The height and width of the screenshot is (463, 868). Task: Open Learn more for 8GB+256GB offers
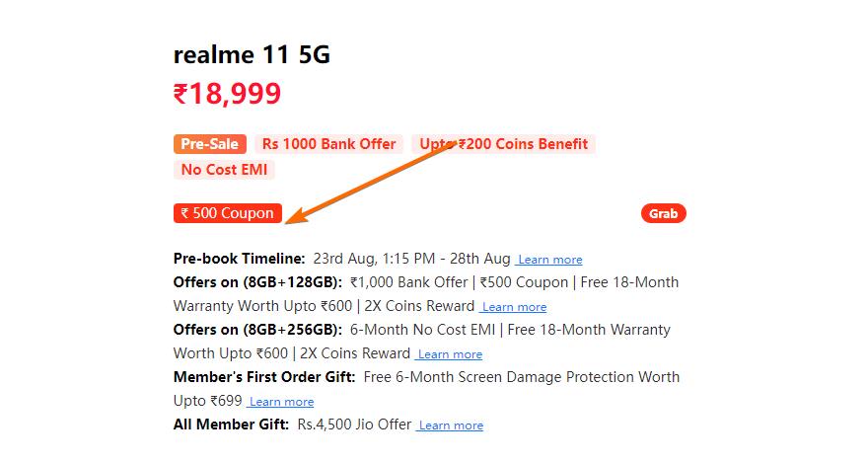point(450,354)
